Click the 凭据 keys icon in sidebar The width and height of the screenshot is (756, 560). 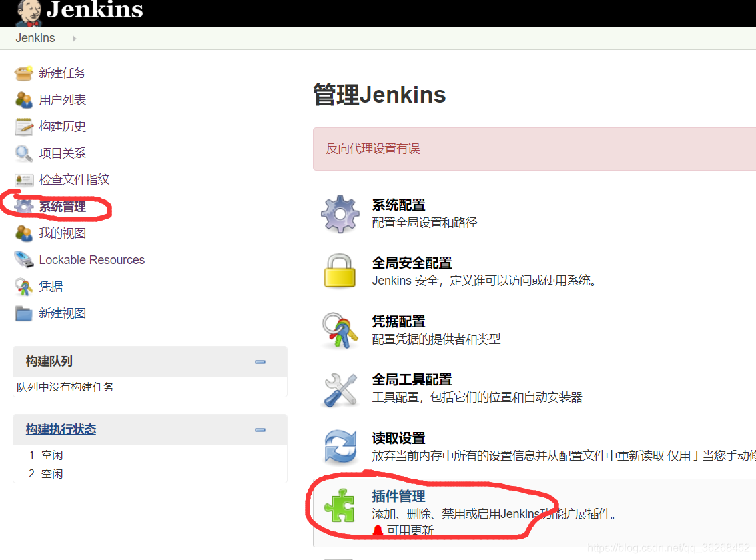(x=23, y=287)
